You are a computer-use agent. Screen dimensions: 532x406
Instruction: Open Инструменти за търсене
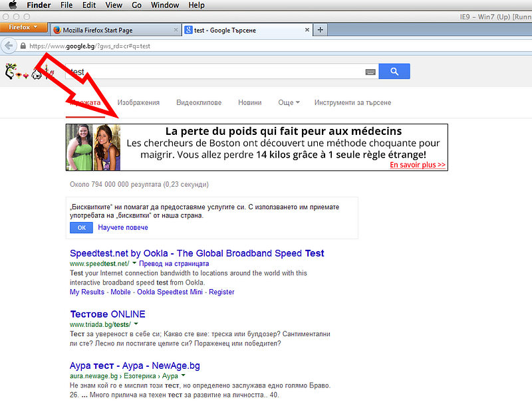click(352, 102)
